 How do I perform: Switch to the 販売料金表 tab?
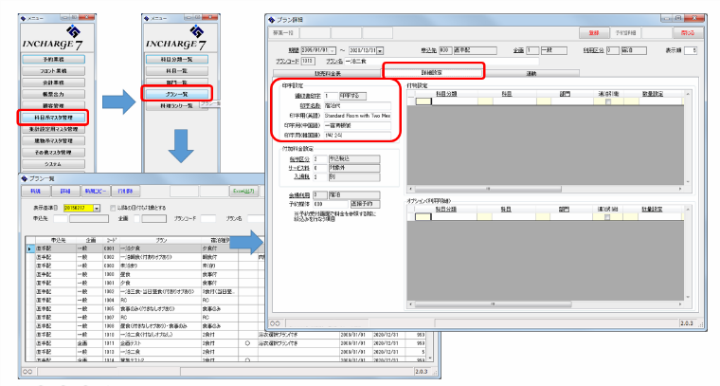tap(327, 73)
